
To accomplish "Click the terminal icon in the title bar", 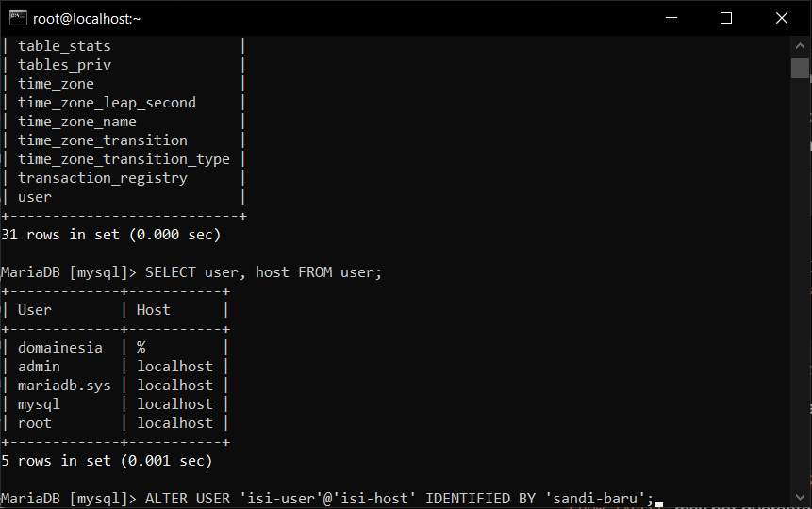I will pos(17,18).
